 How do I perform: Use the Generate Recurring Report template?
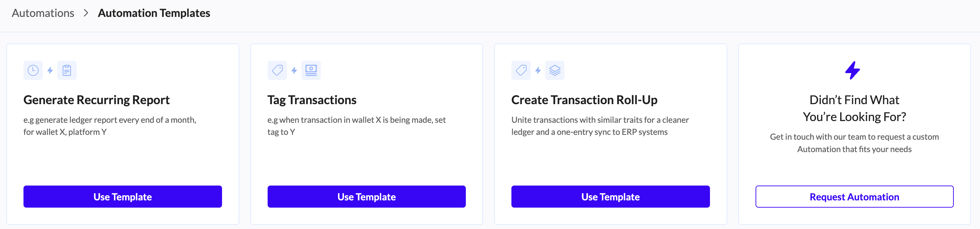point(123,197)
